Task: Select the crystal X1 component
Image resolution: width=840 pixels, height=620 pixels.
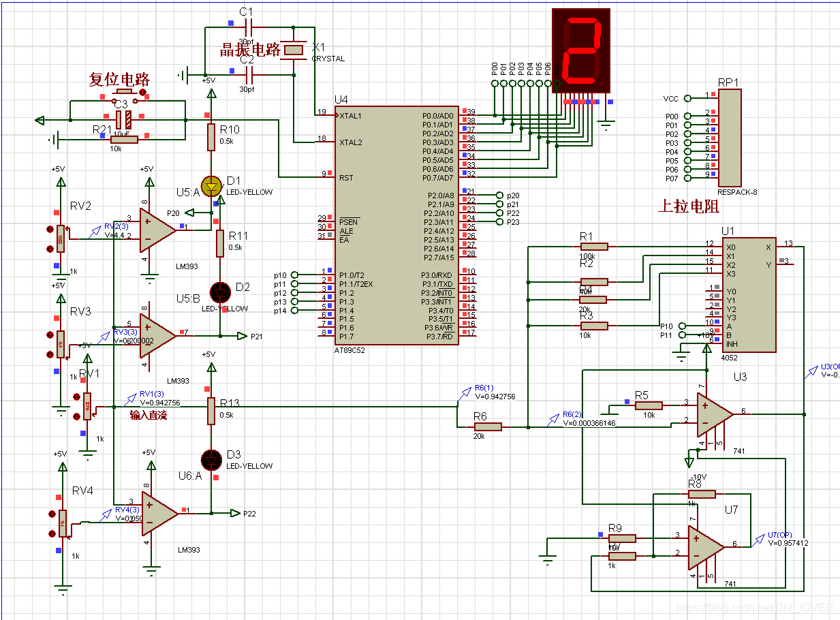Action: click(294, 49)
